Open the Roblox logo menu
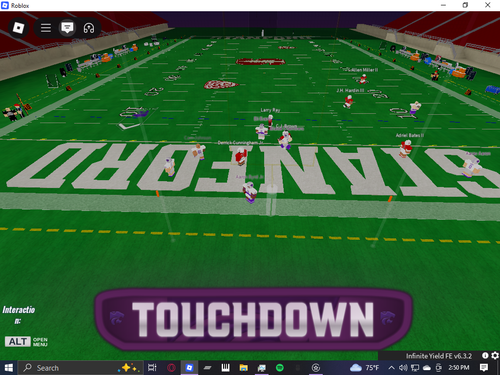Screen dimensions: 500x375 pos(18,28)
